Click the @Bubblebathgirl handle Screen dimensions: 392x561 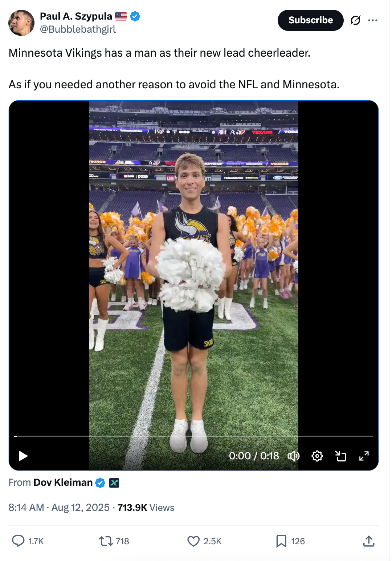[78, 29]
